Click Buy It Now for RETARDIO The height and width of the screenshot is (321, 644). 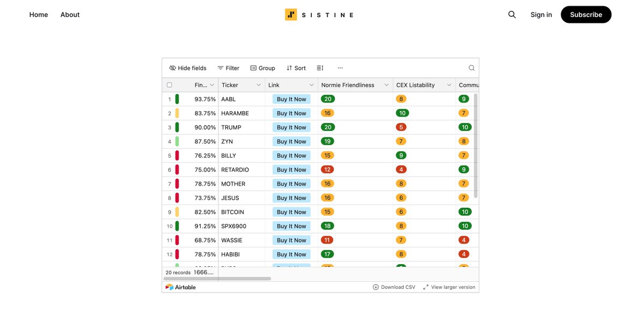(x=291, y=170)
